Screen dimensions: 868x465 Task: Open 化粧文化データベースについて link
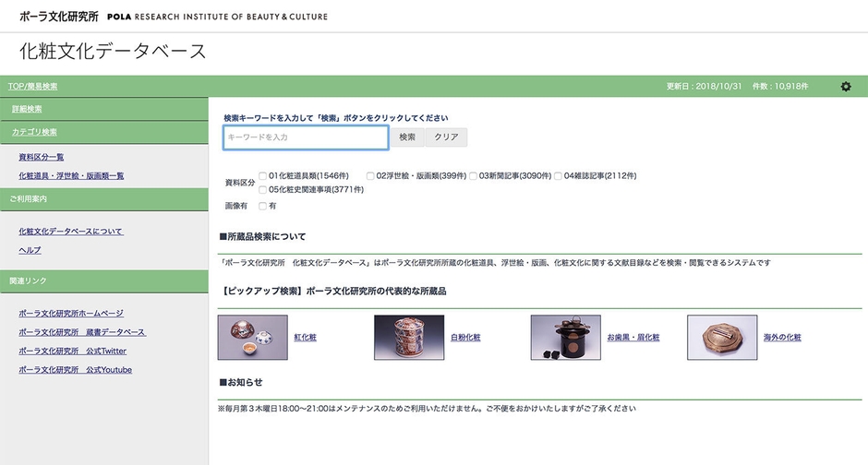[71, 232]
